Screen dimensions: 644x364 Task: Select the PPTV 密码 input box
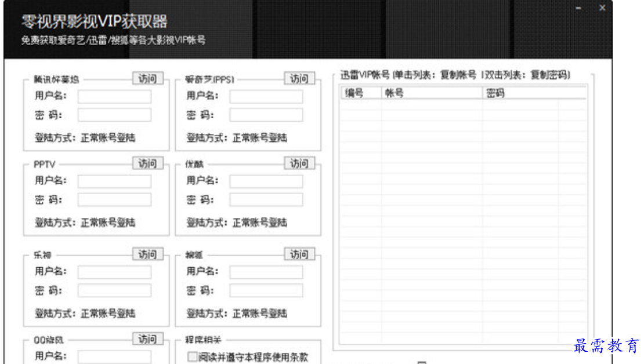point(115,200)
